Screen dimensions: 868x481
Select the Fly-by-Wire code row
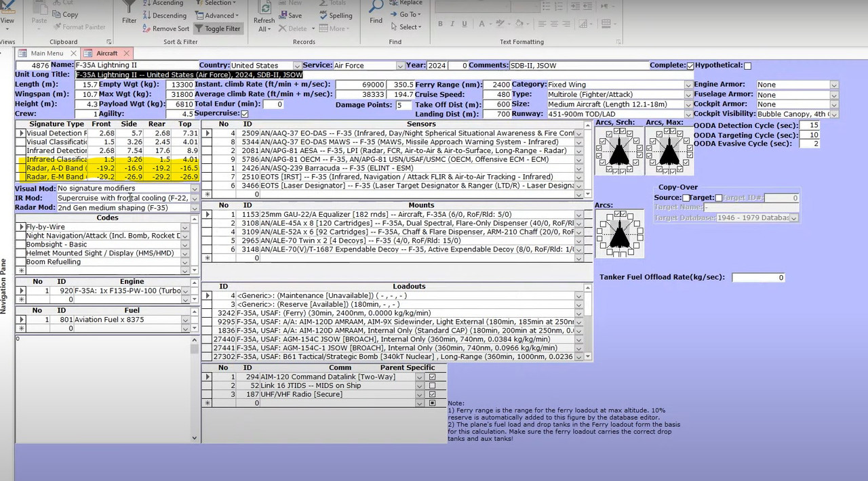pyautogui.click(x=104, y=227)
